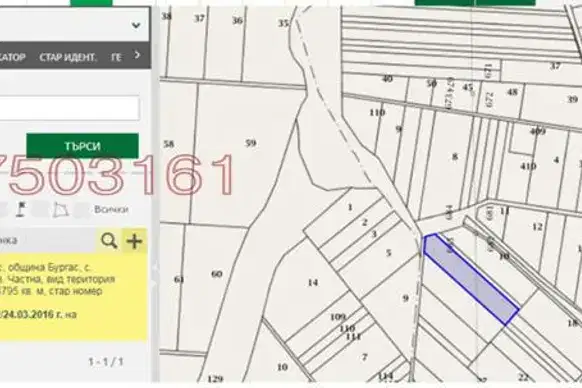The height and width of the screenshot is (388, 582).
Task: Focus the search field above ТЪРСИ
Action: coord(69,108)
